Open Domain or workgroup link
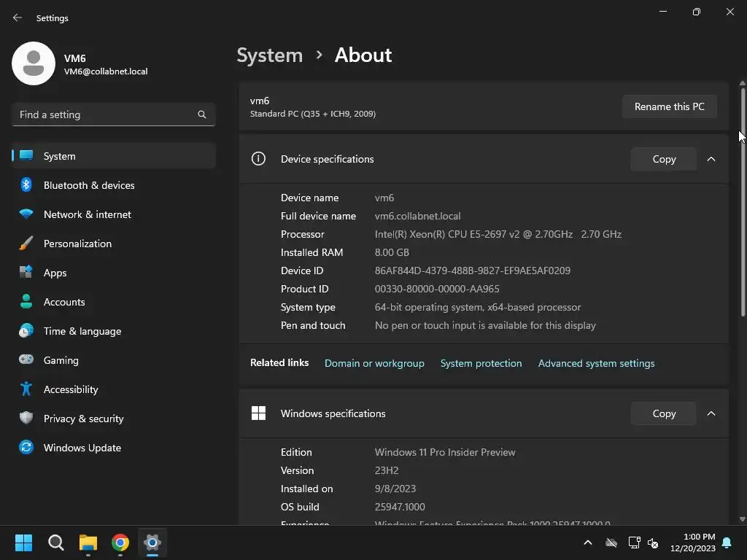 (374, 363)
